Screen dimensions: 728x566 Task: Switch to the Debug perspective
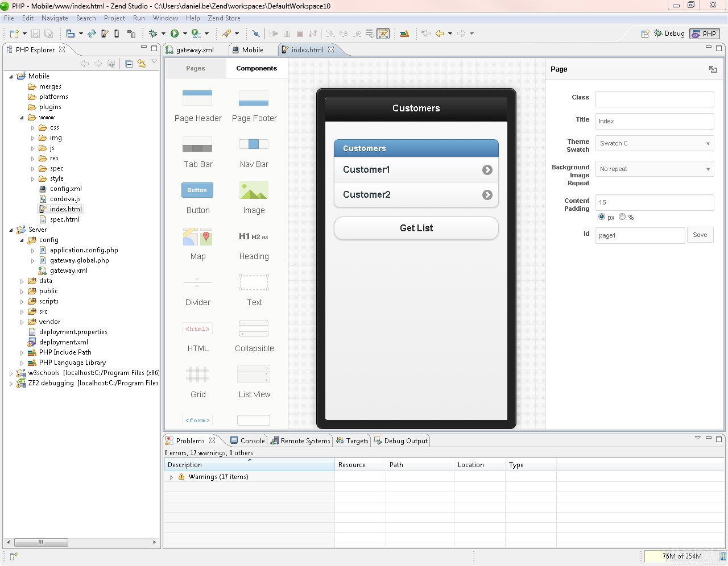tap(669, 34)
